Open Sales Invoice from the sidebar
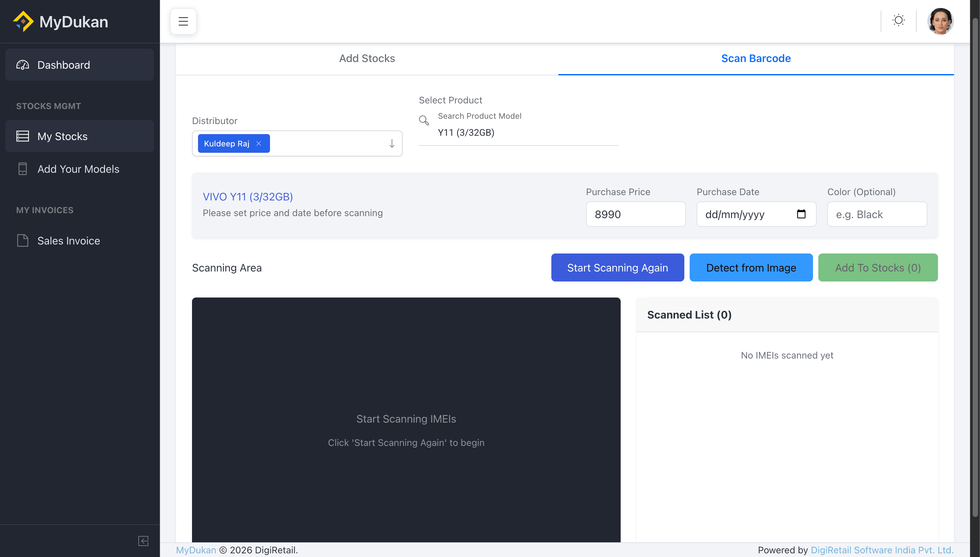 click(80, 240)
